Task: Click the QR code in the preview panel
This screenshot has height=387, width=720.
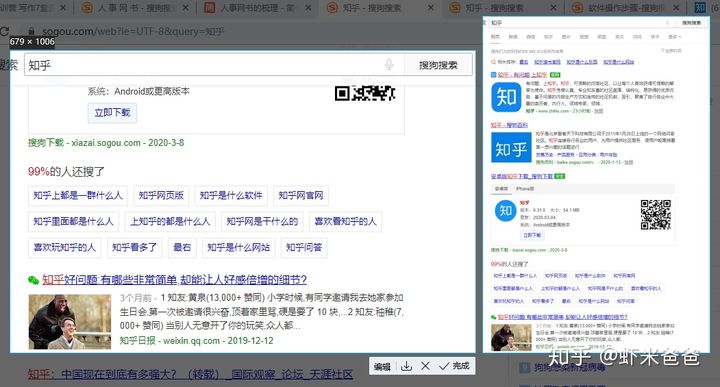Action: pyautogui.click(x=656, y=214)
